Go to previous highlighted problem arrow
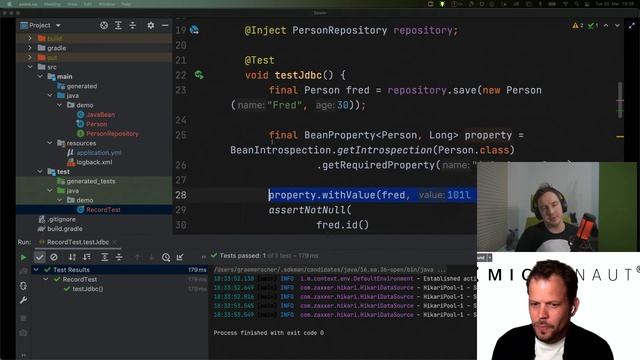Viewport: 640px width, 360px height. [x=606, y=25]
